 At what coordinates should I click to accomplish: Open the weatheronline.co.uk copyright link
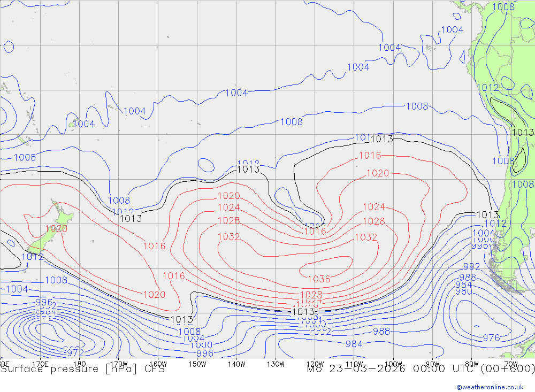(x=490, y=387)
